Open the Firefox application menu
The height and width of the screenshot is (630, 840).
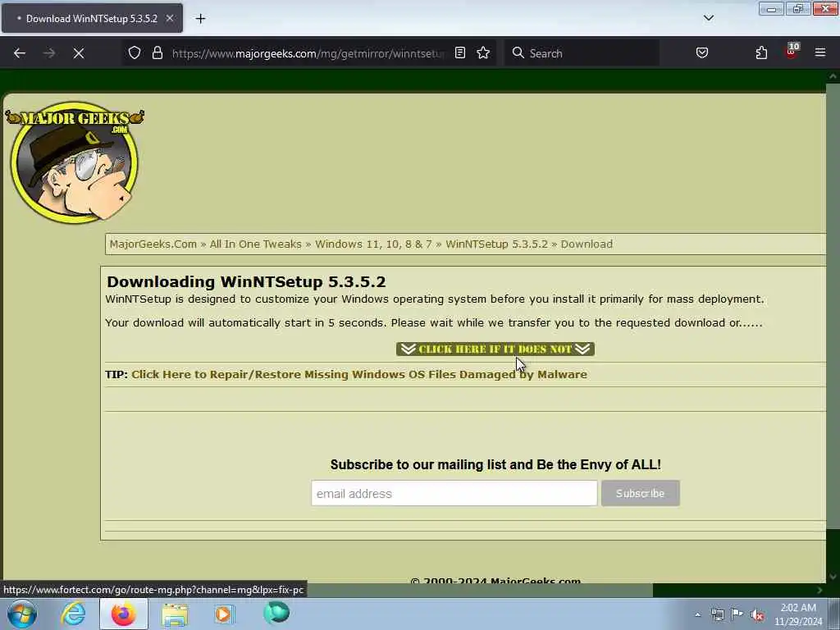click(819, 52)
